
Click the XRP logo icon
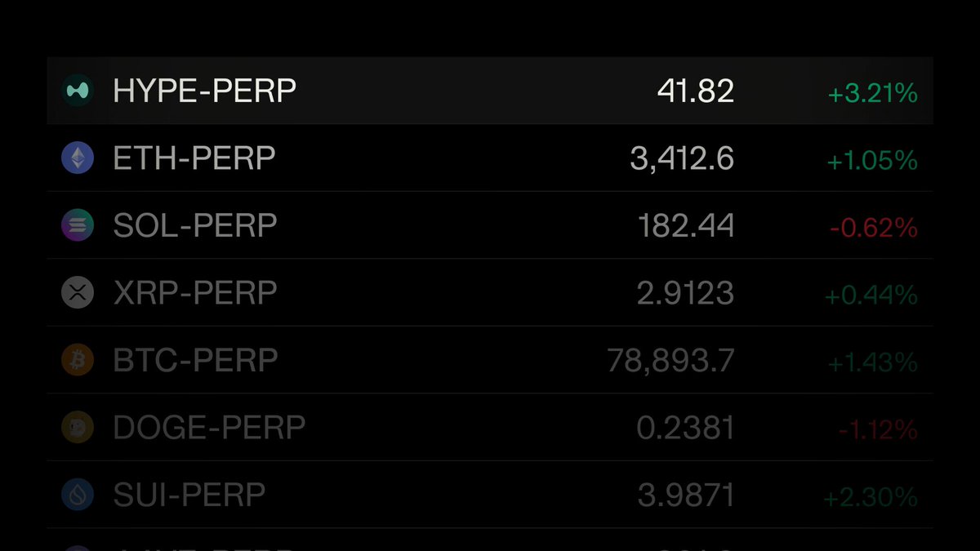(78, 292)
